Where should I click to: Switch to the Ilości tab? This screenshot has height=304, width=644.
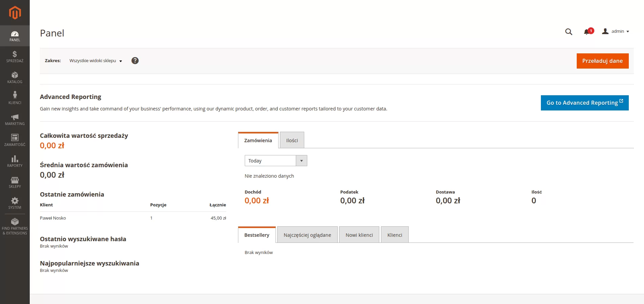[292, 140]
